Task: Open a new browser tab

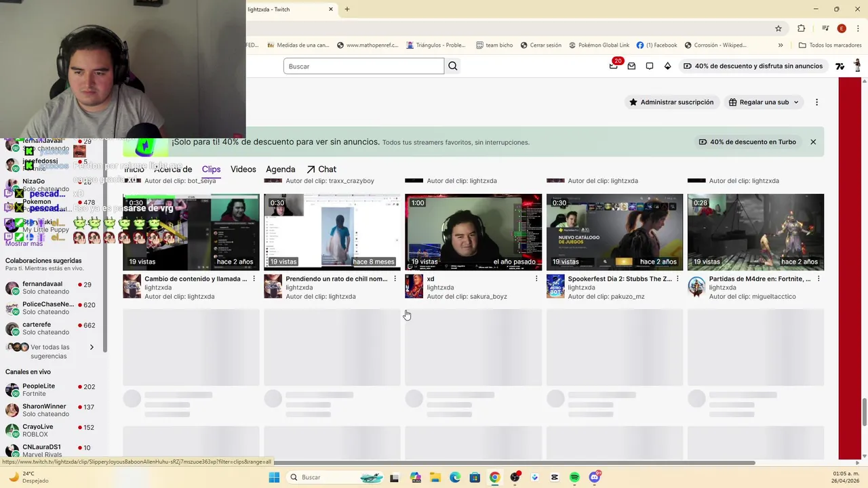Action: tap(347, 9)
